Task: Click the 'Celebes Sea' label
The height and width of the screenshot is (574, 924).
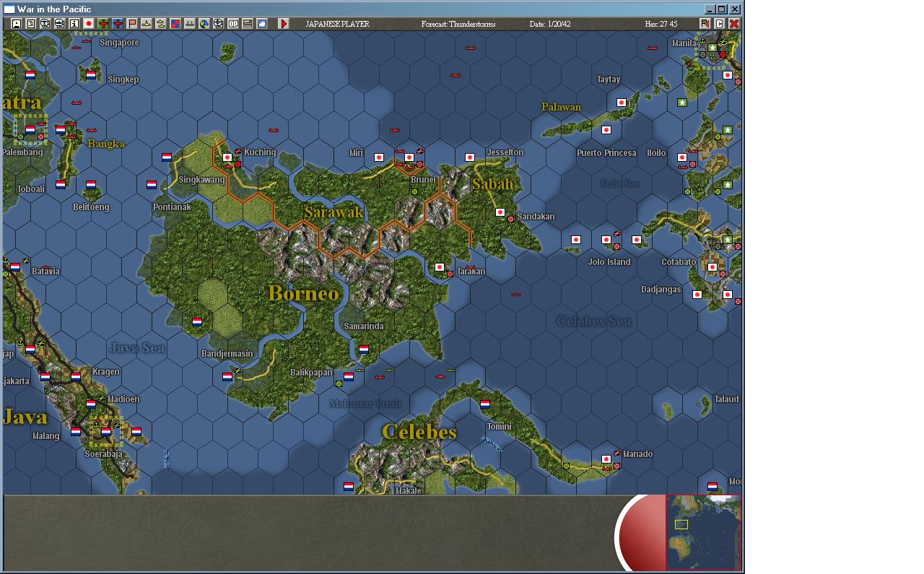Action: click(x=594, y=321)
